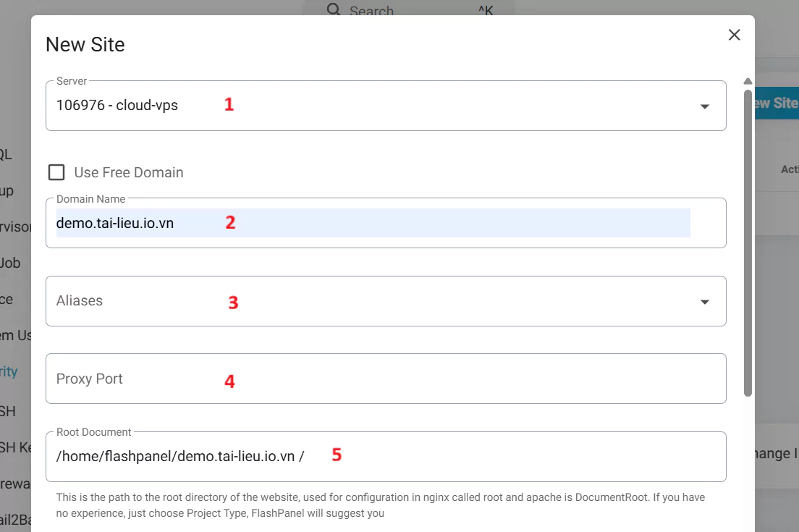Edit the Root Document path field
The image size is (799, 532).
click(x=385, y=456)
